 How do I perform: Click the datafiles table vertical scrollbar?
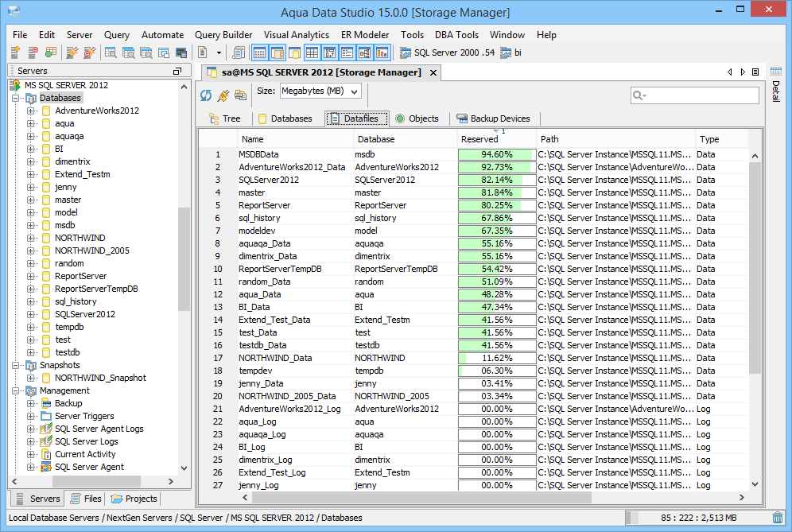[x=755, y=268]
